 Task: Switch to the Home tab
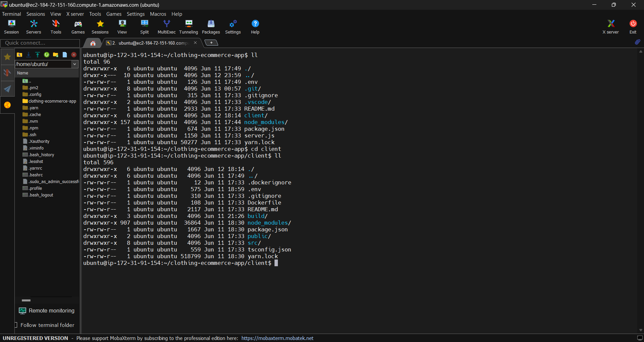[x=93, y=43]
